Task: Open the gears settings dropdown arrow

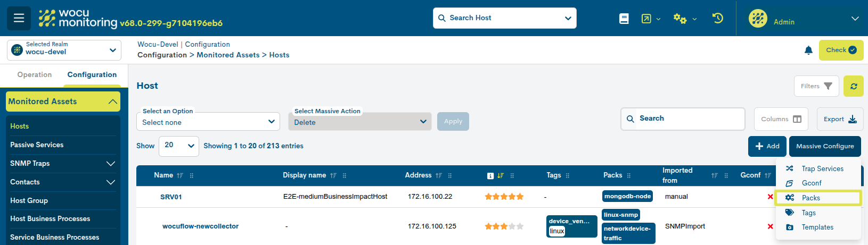Action: pyautogui.click(x=694, y=19)
